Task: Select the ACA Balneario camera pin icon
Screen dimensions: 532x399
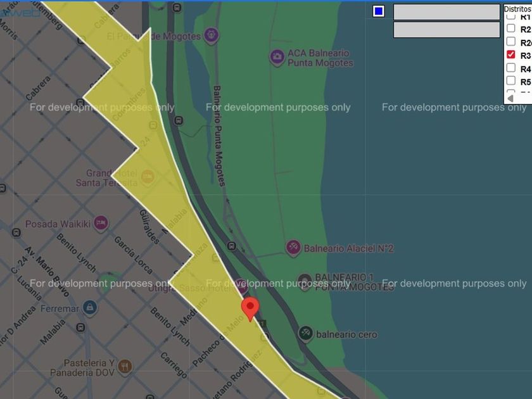Action: pos(277,58)
